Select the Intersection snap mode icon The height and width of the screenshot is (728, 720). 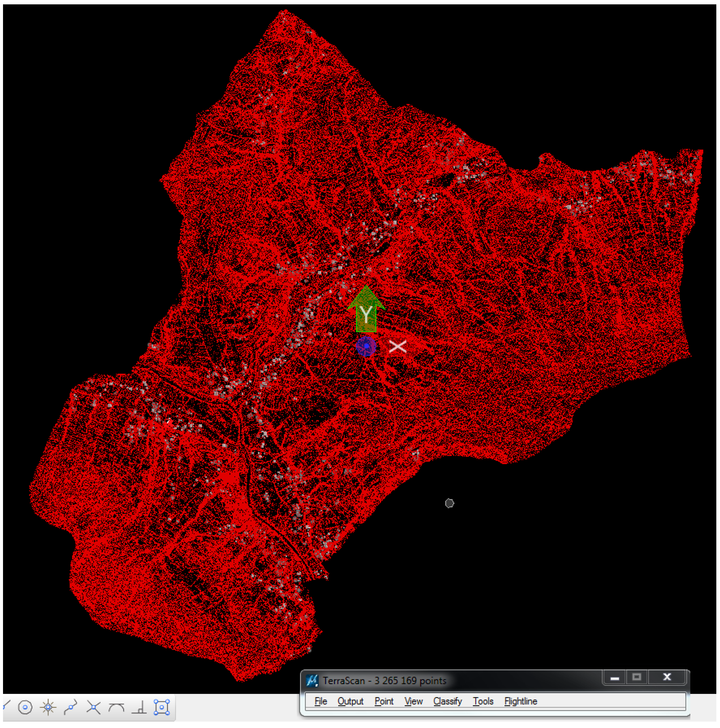coord(93,707)
